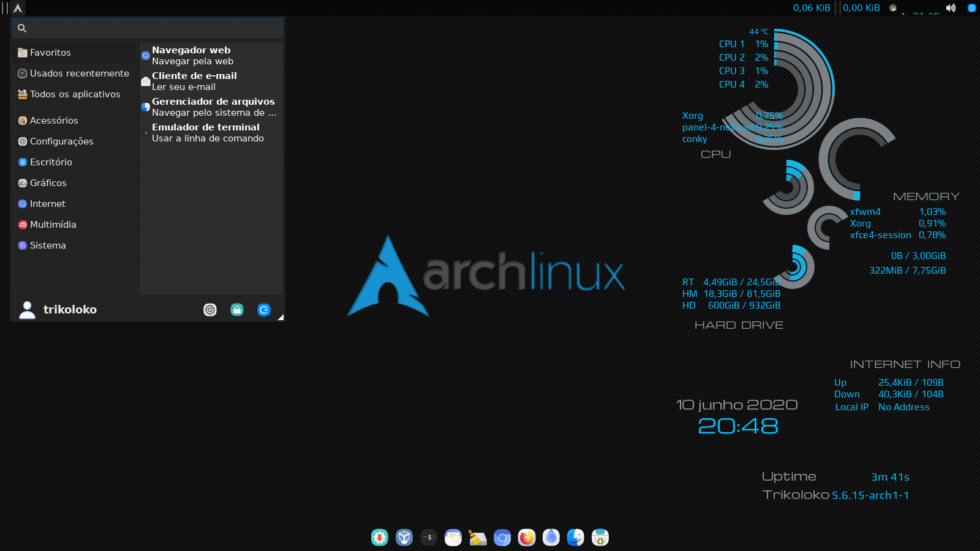Open the settings gear beside the username
Image resolution: width=980 pixels, height=551 pixels.
(x=210, y=310)
